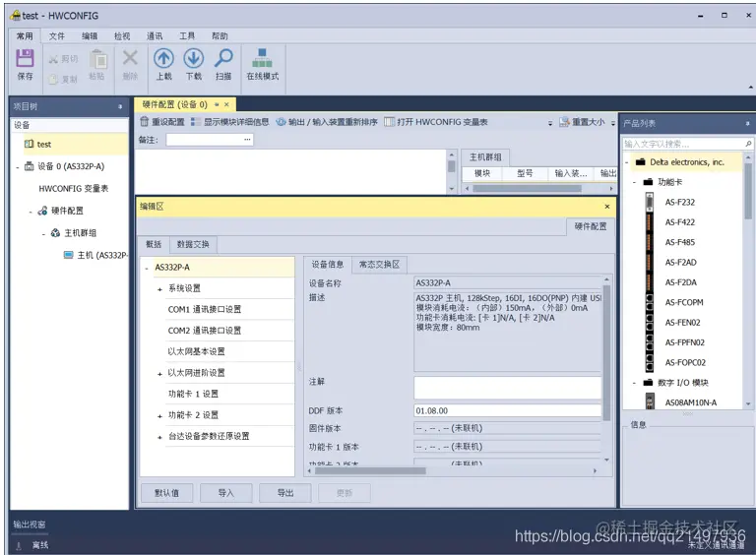756x555 pixels.
Task: Open the 工具 menu
Action: click(x=187, y=36)
